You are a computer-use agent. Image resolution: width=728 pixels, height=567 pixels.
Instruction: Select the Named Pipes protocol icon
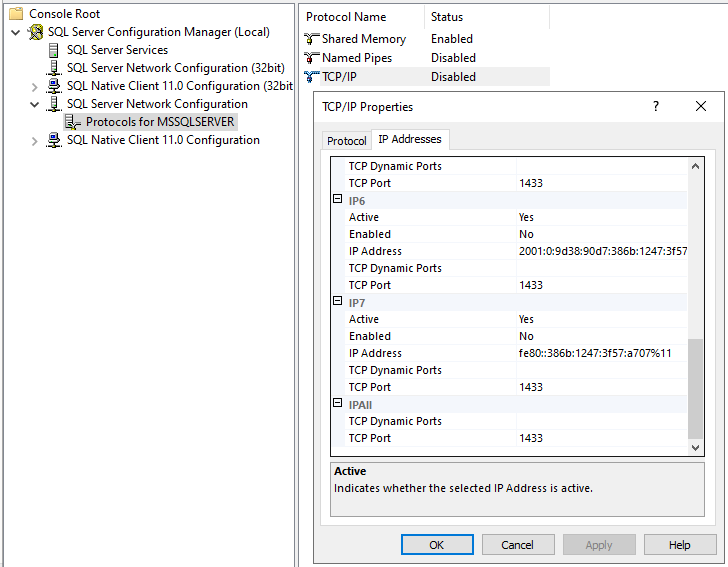click(x=311, y=58)
